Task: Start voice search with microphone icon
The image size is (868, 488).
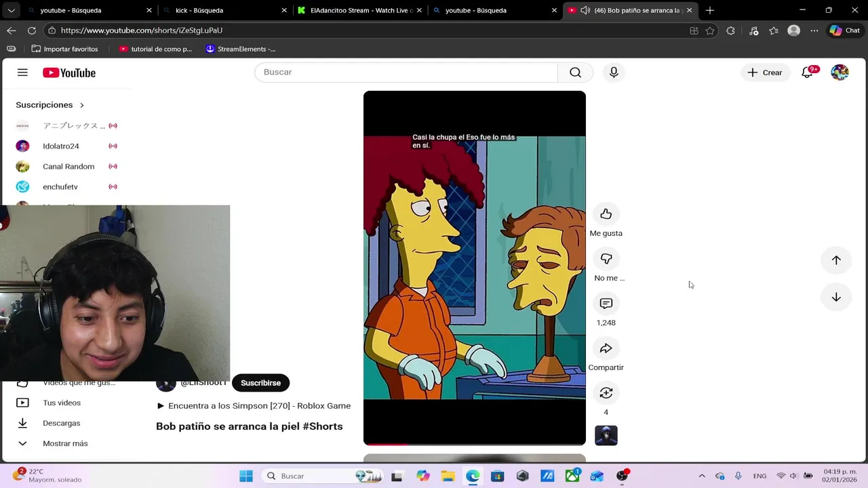Action: (x=614, y=73)
